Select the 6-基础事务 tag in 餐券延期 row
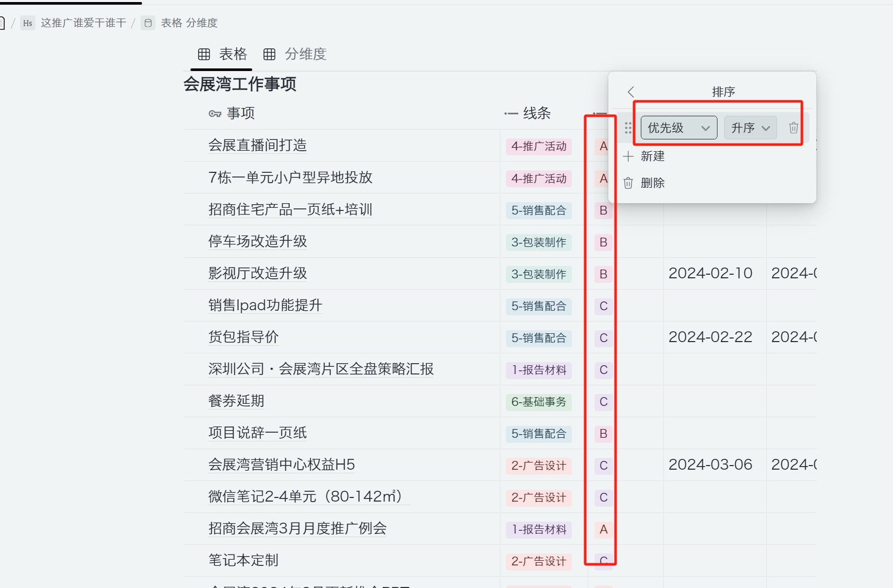This screenshot has height=588, width=893. [x=539, y=402]
